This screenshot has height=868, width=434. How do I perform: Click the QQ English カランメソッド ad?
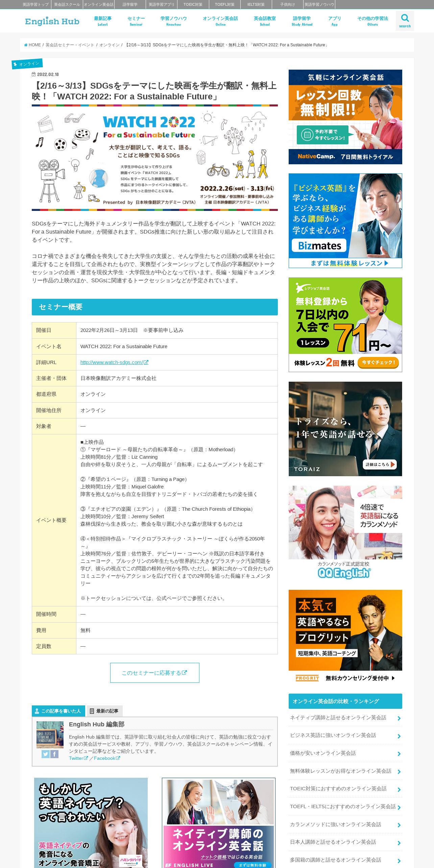345,533
